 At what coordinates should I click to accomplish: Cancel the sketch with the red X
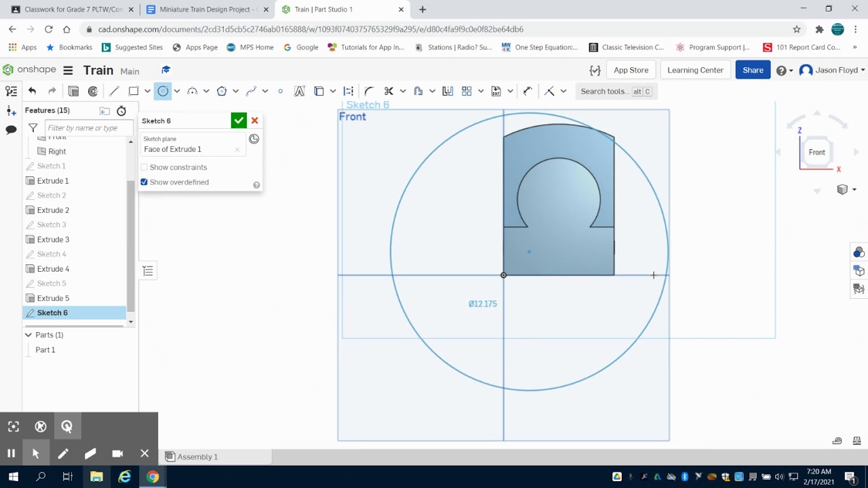254,121
